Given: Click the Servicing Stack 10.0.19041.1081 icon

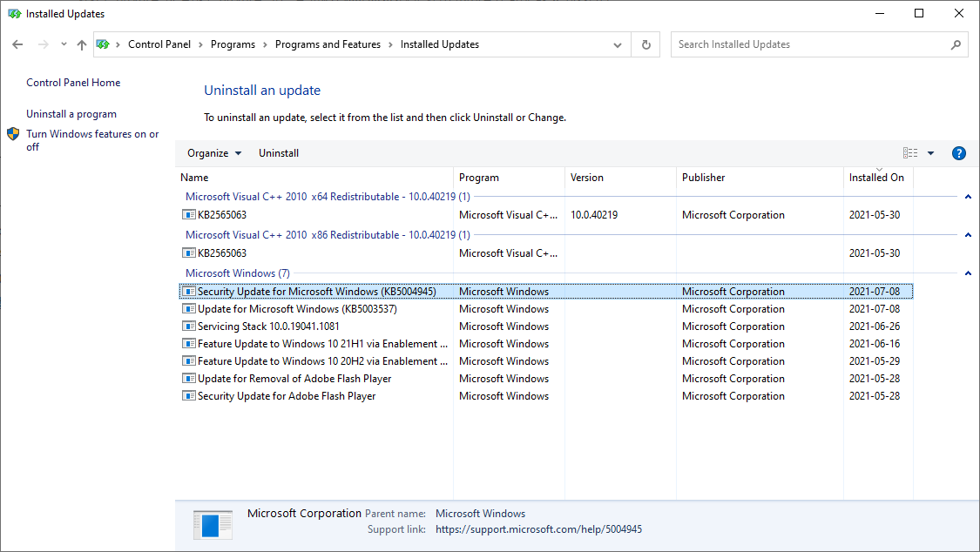Looking at the screenshot, I should point(189,326).
